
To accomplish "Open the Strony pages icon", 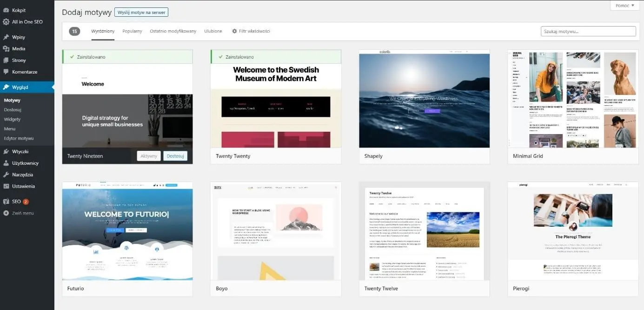I will coord(6,60).
